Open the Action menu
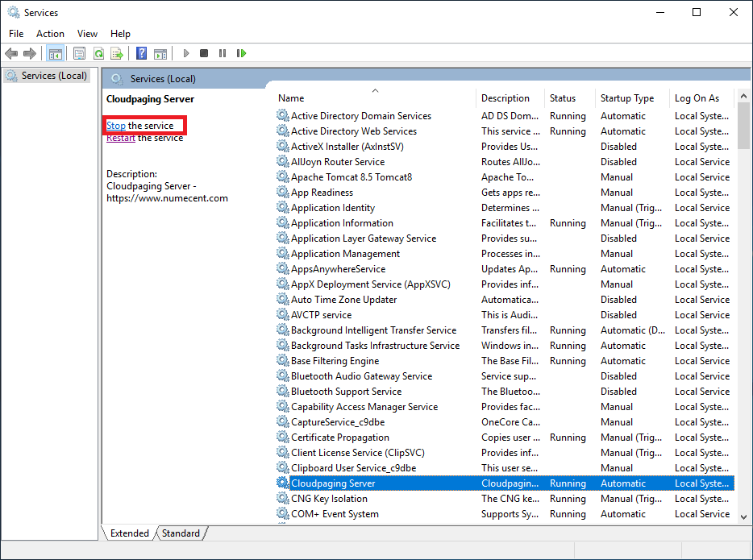 point(50,34)
